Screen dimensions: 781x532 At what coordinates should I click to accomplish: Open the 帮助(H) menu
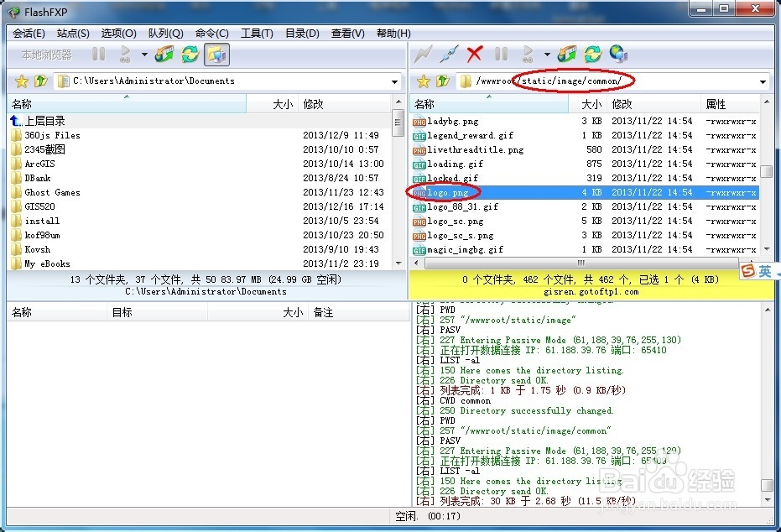pyautogui.click(x=393, y=34)
